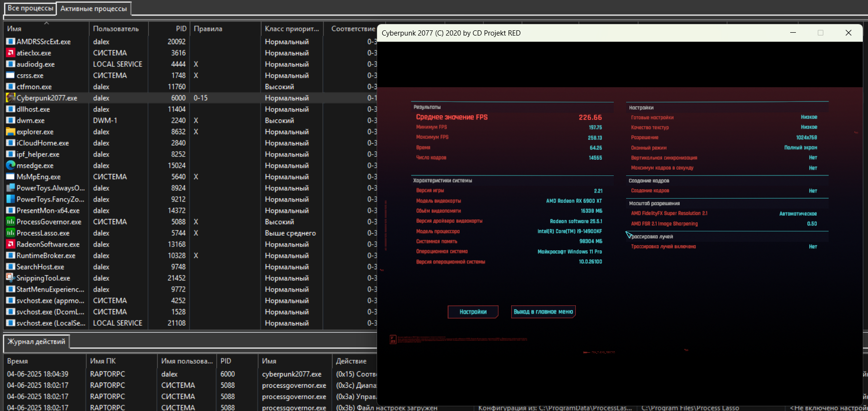Sort processes by 'Пользователь' column header

point(119,28)
